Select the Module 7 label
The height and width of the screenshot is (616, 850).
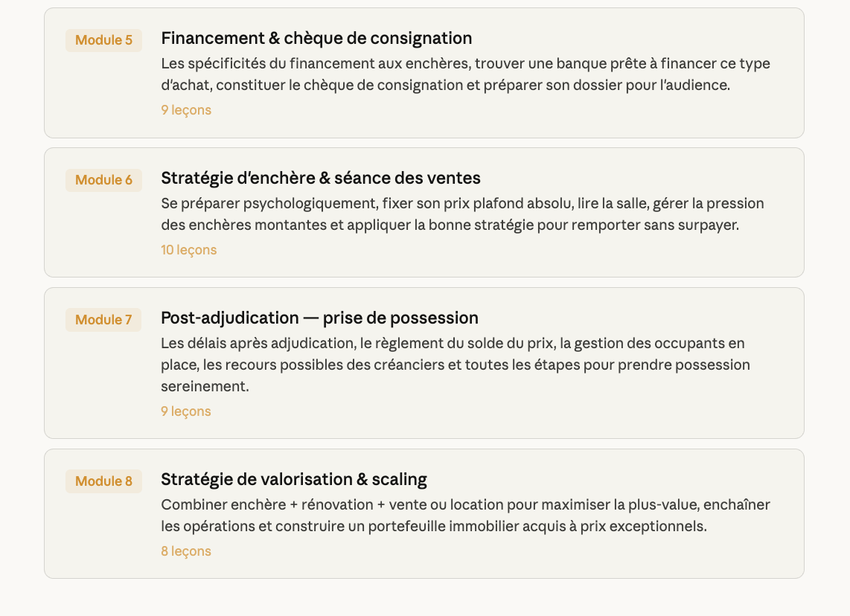point(103,320)
